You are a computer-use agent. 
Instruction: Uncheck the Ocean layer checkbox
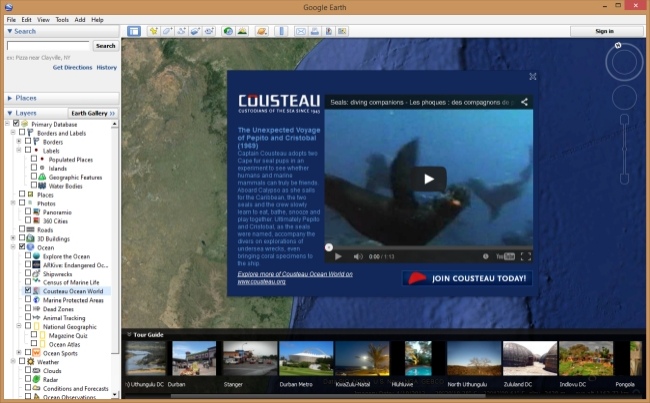click(22, 247)
